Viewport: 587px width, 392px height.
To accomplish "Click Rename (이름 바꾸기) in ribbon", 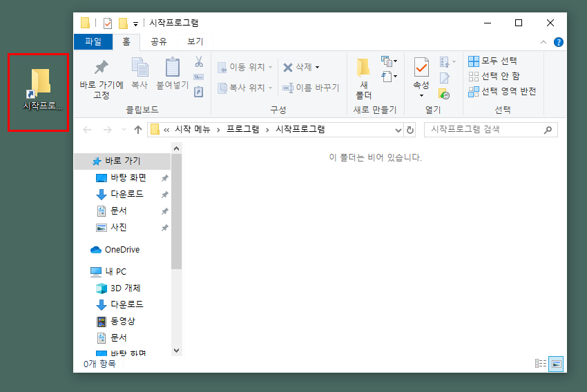I will pyautogui.click(x=311, y=88).
